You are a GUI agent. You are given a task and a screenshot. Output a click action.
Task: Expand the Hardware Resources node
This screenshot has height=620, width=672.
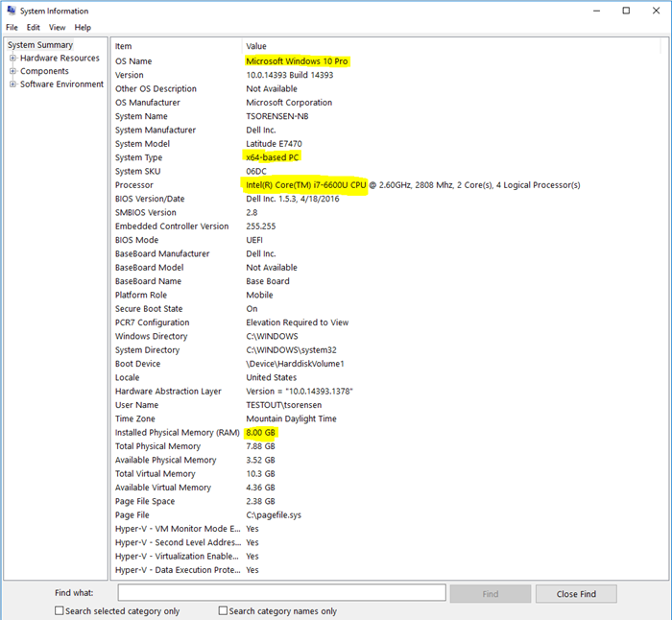click(x=12, y=58)
